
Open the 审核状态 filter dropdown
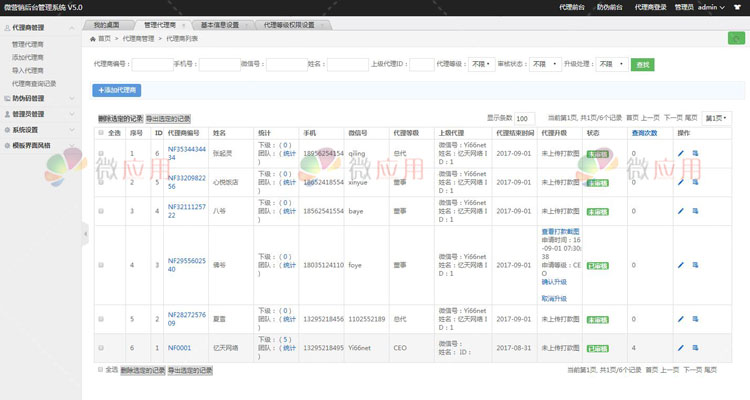[x=545, y=64]
